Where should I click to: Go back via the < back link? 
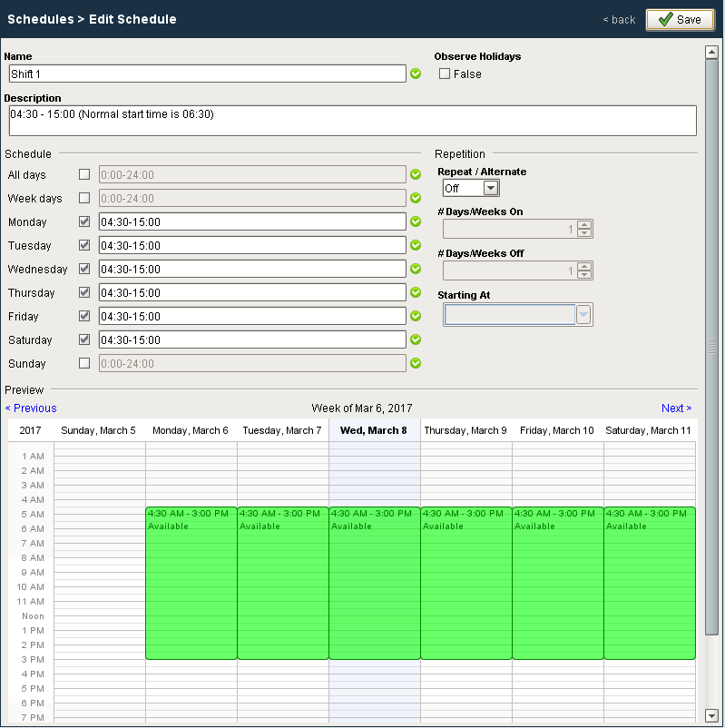tap(619, 20)
